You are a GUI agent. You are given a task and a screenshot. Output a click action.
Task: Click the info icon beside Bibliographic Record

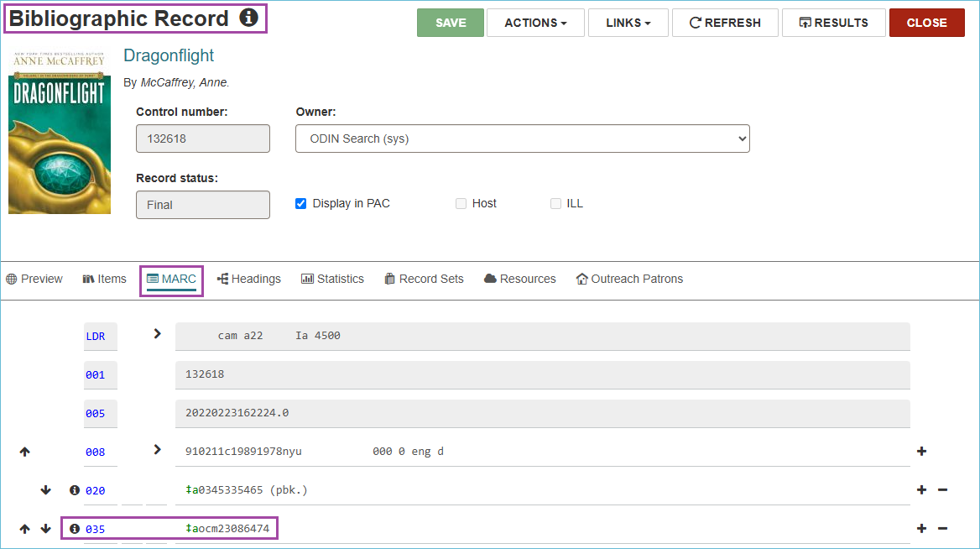pos(248,18)
